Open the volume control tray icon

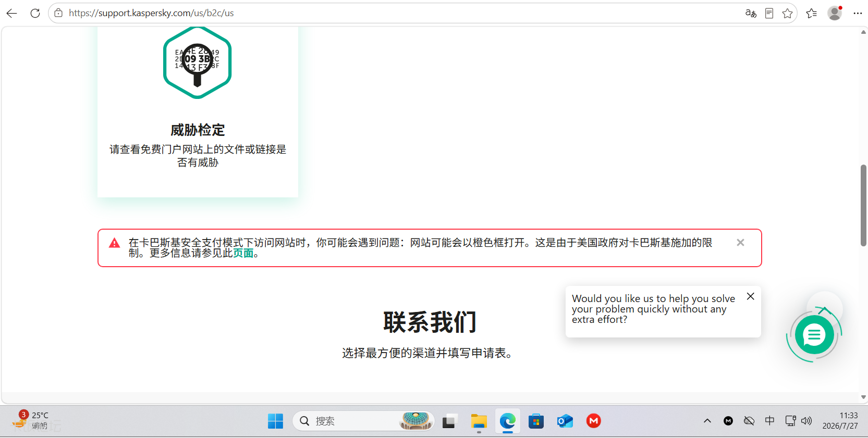click(806, 421)
